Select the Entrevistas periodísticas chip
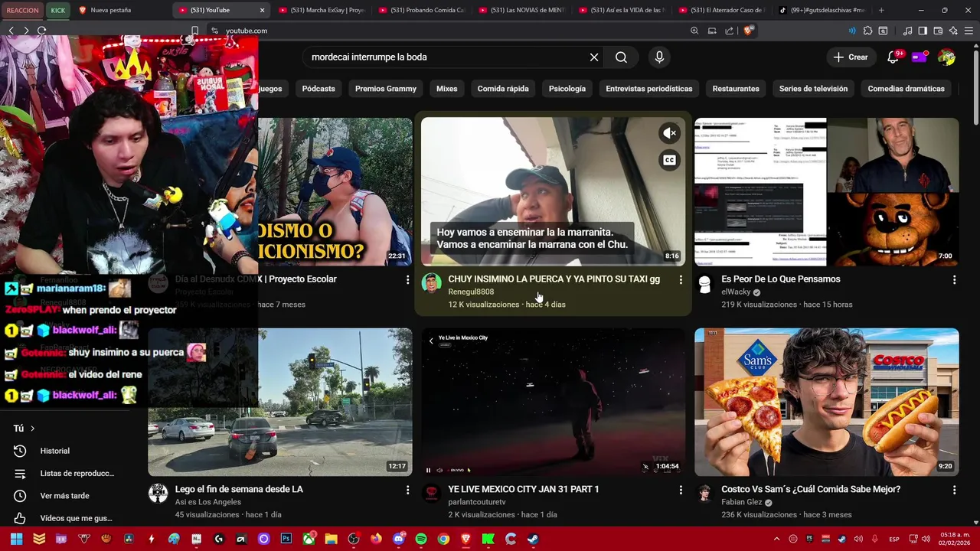The image size is (980, 551). pyautogui.click(x=649, y=89)
